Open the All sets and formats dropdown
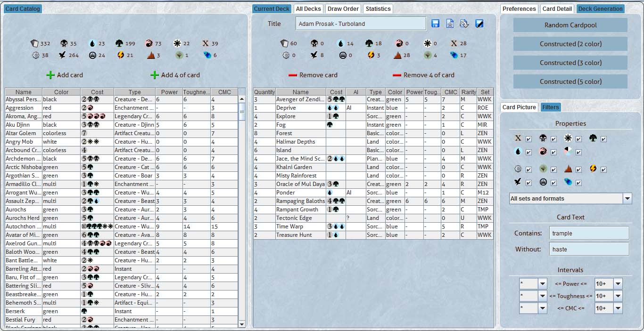Image resolution: width=644 pixels, height=331 pixels. pos(627,199)
